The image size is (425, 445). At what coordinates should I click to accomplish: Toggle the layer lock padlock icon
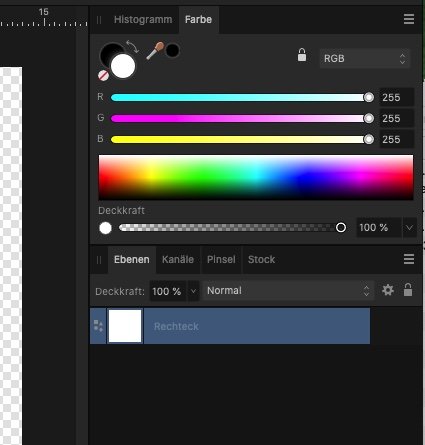click(408, 290)
